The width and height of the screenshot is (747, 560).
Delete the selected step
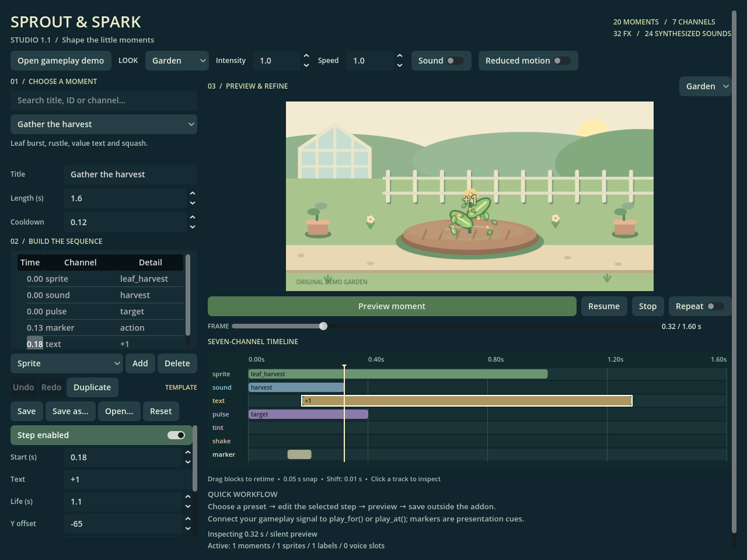click(x=177, y=363)
